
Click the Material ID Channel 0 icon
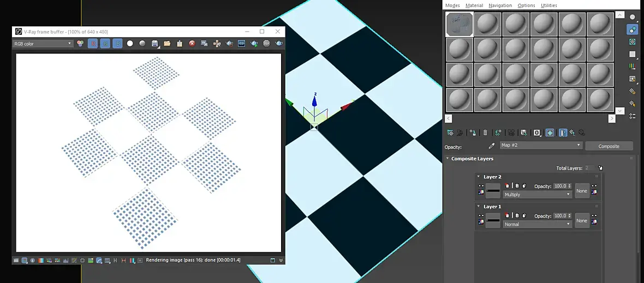tap(537, 133)
